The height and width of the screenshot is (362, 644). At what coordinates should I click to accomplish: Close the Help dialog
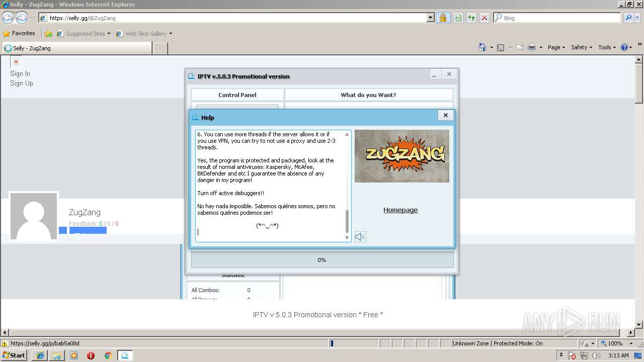[x=445, y=115]
